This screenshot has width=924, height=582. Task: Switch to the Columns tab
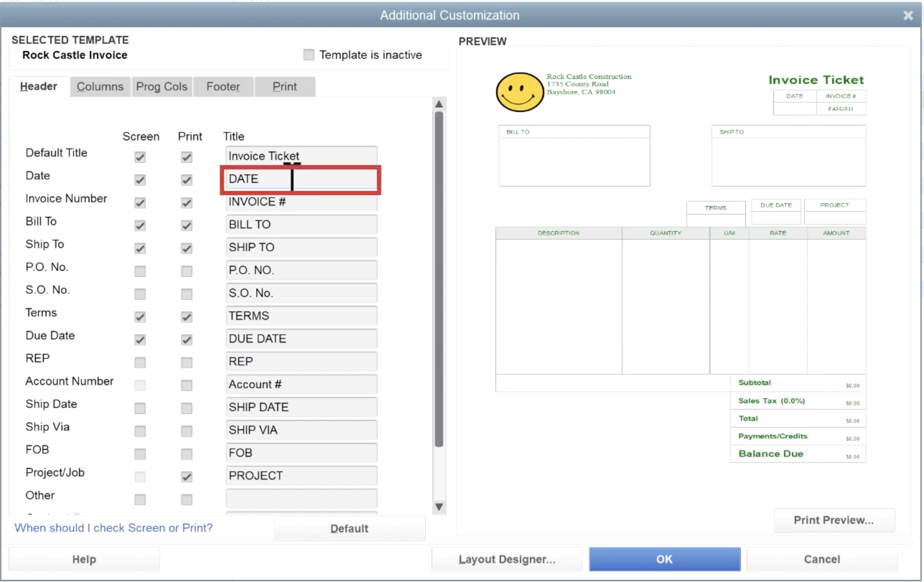pos(100,87)
